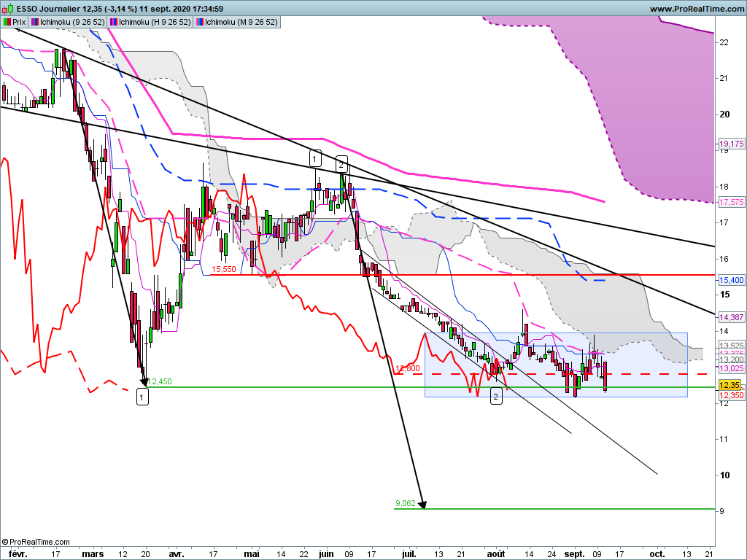Screen dimensions: 747x560
Task: Click the green 12,450 support label
Action: [x=160, y=381]
